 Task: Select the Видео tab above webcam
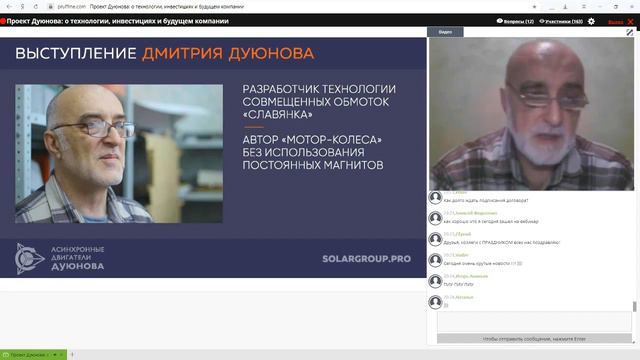pyautogui.click(x=445, y=32)
